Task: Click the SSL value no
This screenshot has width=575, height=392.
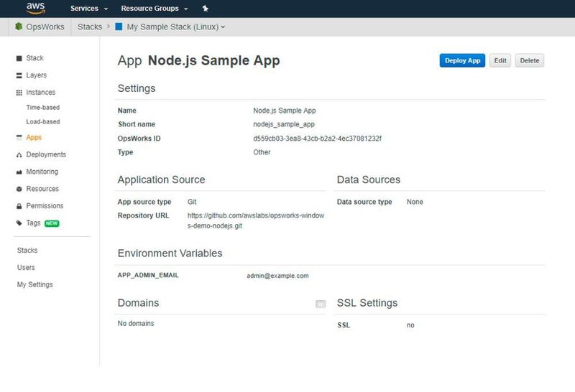Action: 410,325
